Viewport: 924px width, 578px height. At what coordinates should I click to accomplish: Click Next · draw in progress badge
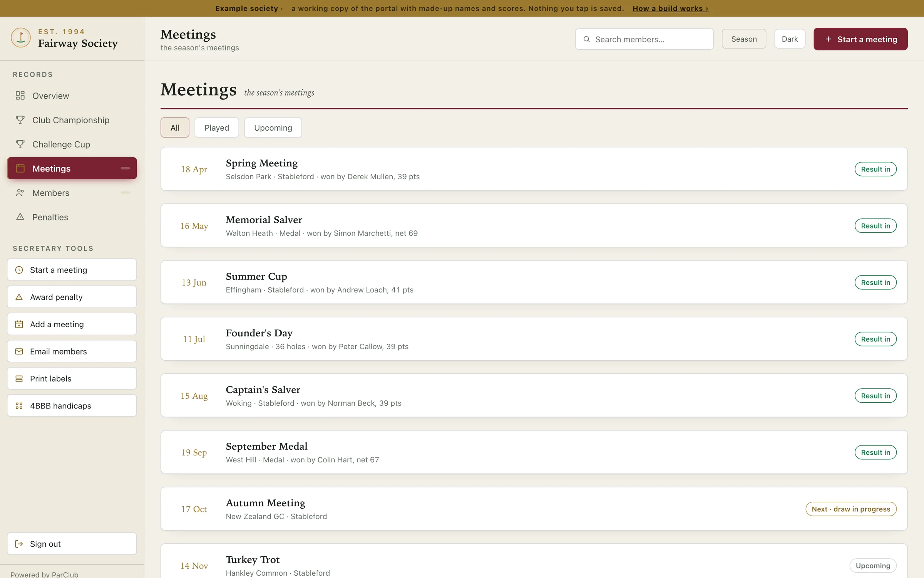click(851, 509)
